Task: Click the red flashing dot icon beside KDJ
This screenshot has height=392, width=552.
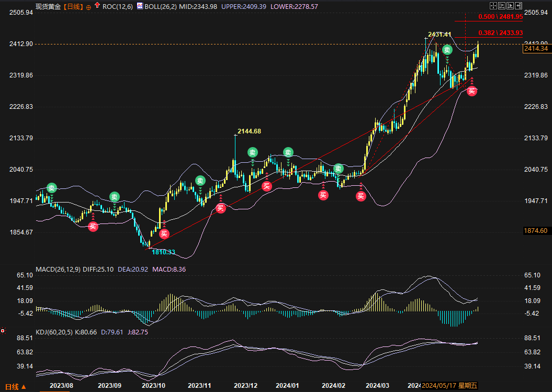Action: pyautogui.click(x=3, y=331)
